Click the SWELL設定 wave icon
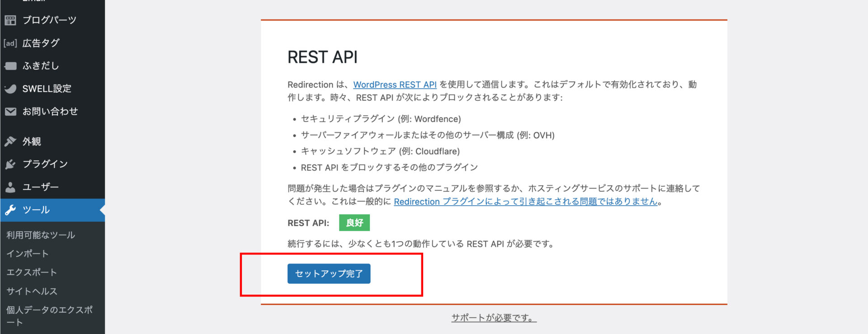The width and height of the screenshot is (868, 334). coord(10,89)
